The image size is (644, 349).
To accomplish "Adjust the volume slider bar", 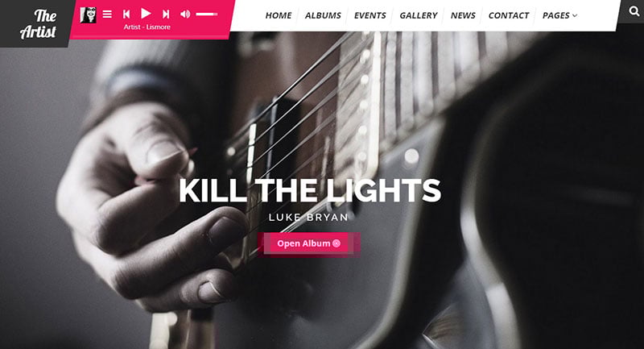I will coord(207,15).
